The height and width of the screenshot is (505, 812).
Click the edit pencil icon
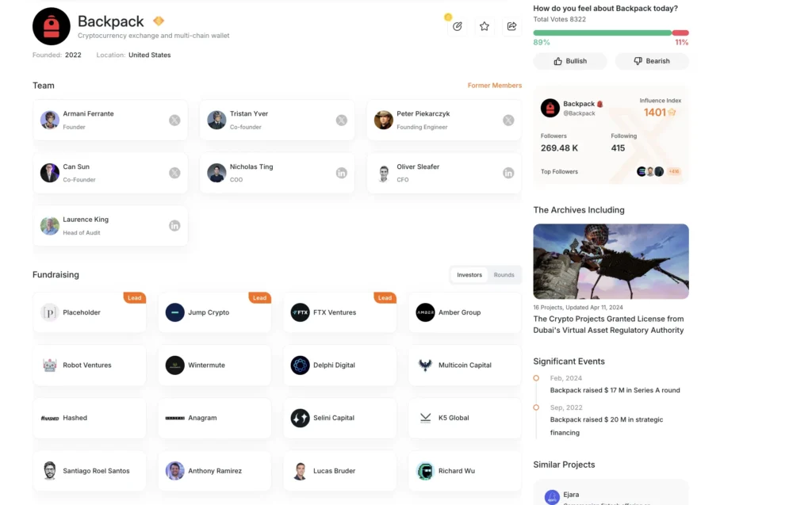pos(458,26)
